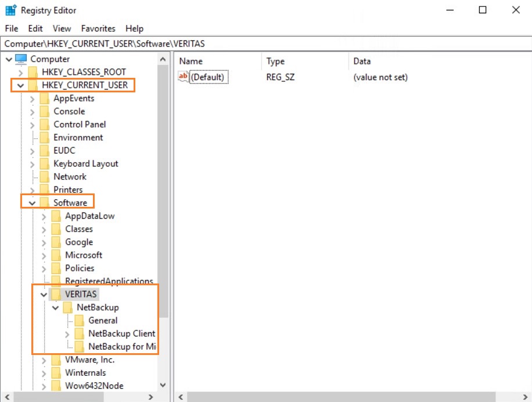This screenshot has height=402, width=532.
Task: Expand the Microsoft key
Action: tap(44, 256)
